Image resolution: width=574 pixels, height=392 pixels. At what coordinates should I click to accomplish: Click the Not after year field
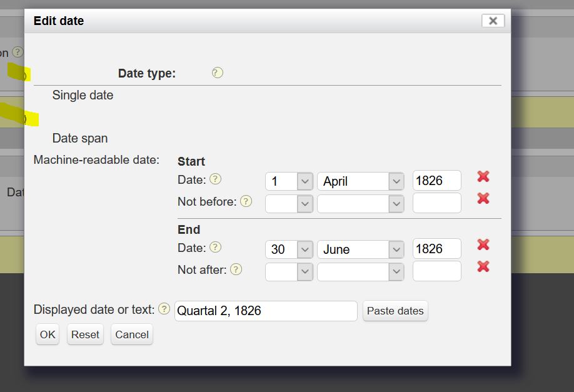point(436,271)
